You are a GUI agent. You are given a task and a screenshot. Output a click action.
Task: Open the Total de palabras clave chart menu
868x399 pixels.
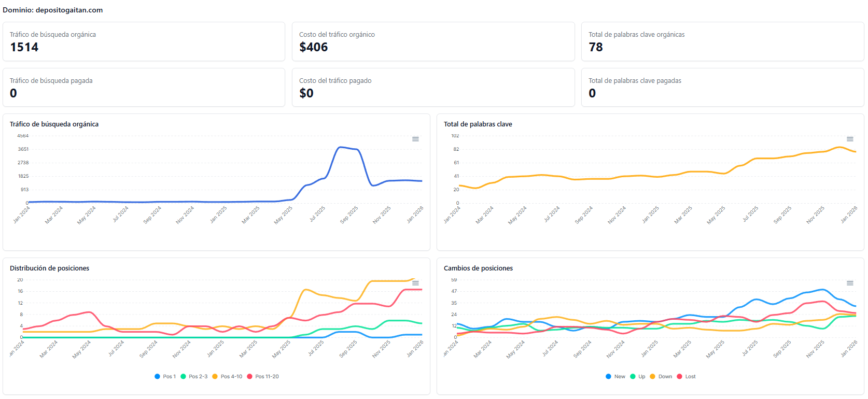click(850, 139)
